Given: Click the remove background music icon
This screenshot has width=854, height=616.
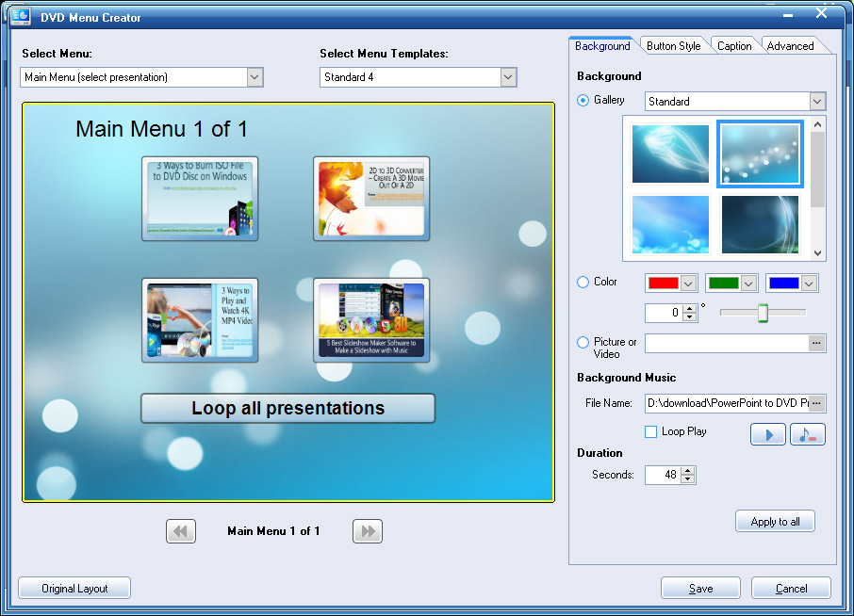Looking at the screenshot, I should [807, 434].
